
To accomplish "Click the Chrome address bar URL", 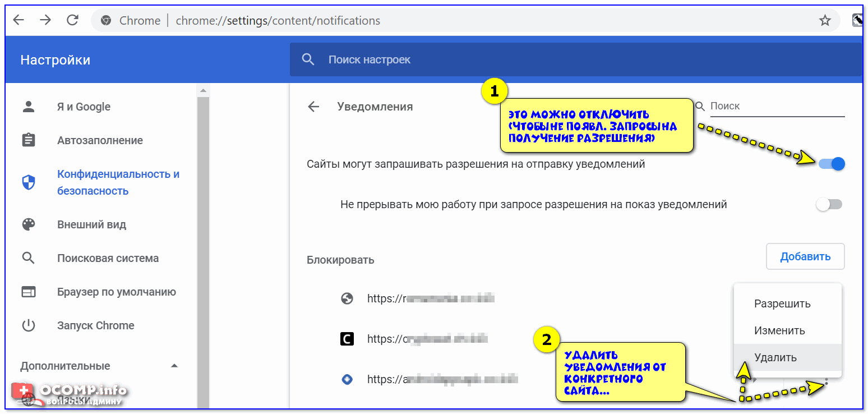I will (x=278, y=21).
